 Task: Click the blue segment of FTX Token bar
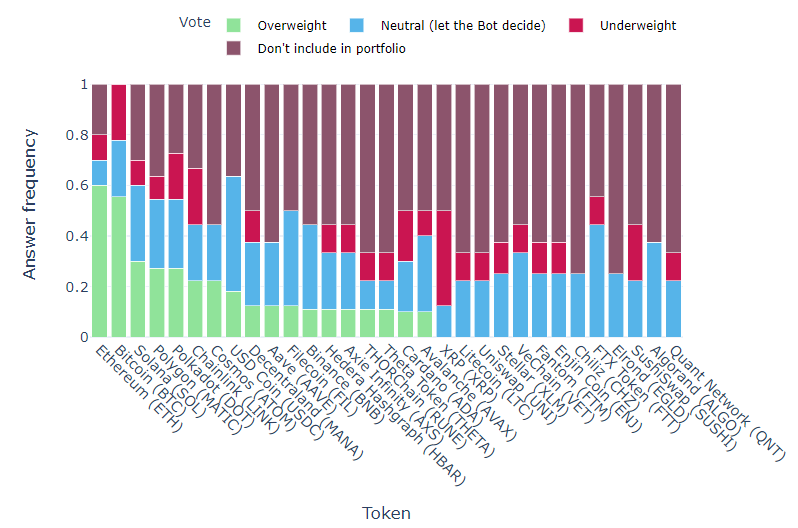597,280
